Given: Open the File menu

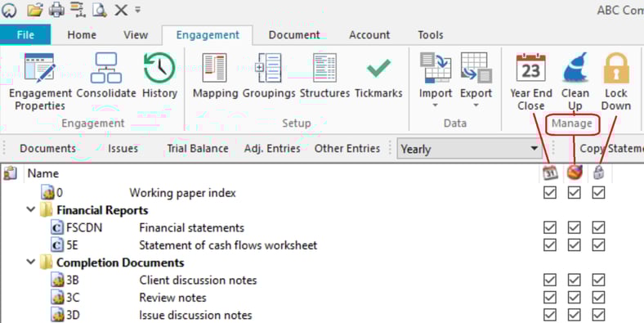Looking at the screenshot, I should 25,34.
